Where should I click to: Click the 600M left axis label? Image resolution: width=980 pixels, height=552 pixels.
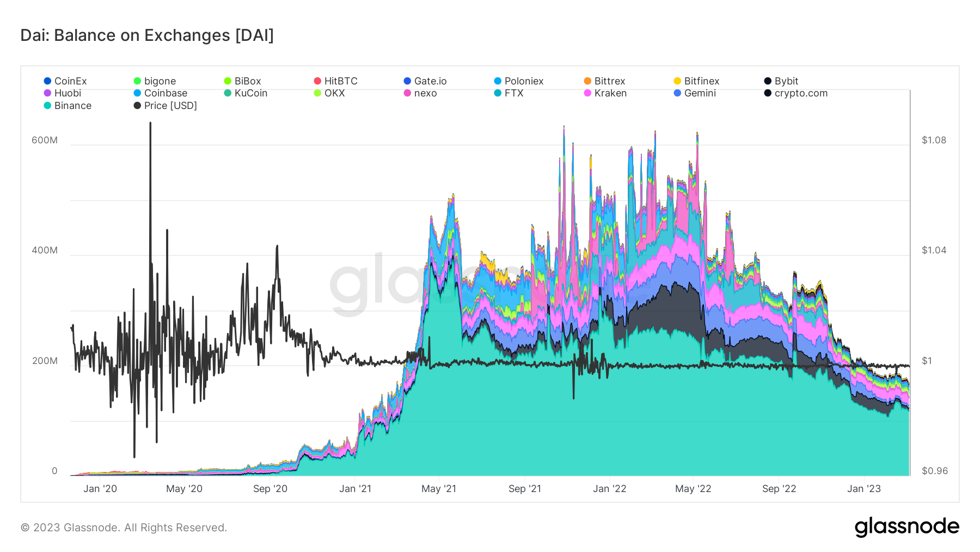pyautogui.click(x=45, y=140)
